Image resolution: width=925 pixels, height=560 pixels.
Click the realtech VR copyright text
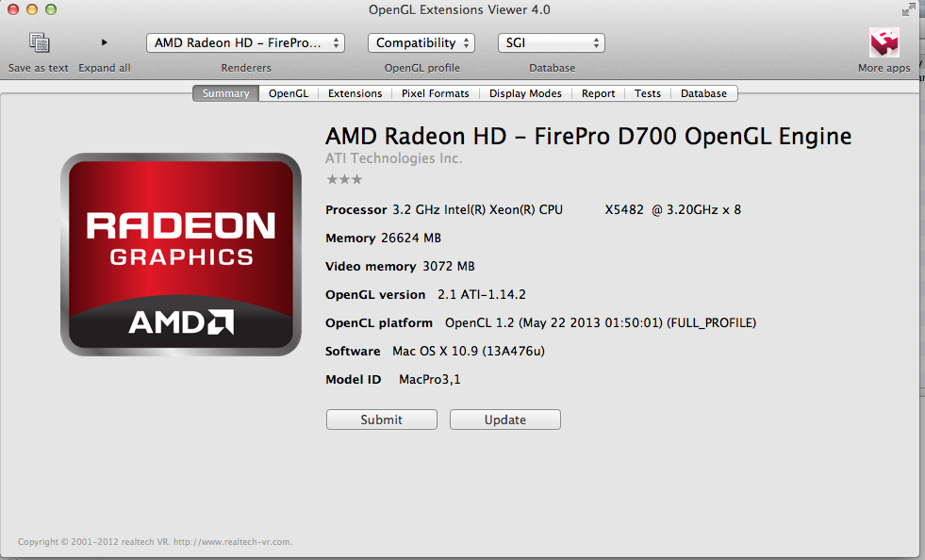click(156, 542)
